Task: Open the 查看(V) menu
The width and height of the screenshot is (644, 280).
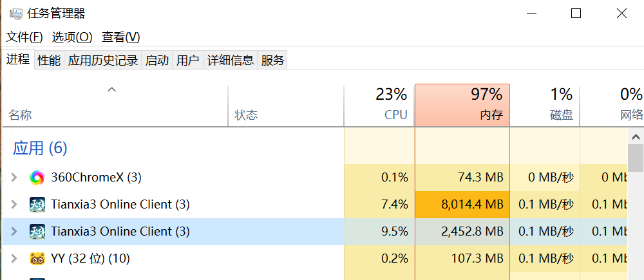Action: click(x=121, y=37)
